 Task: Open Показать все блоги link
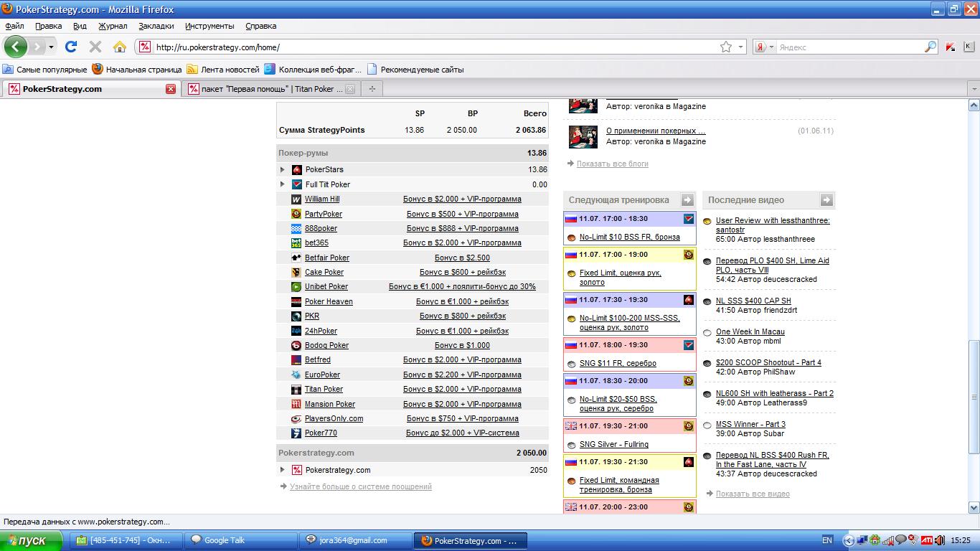(x=613, y=164)
